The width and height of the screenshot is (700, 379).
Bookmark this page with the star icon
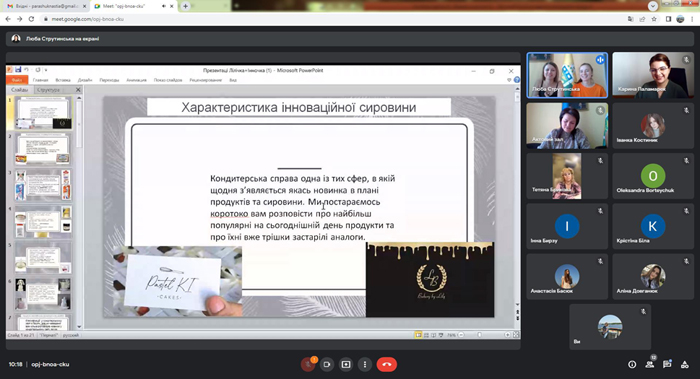tap(654, 19)
